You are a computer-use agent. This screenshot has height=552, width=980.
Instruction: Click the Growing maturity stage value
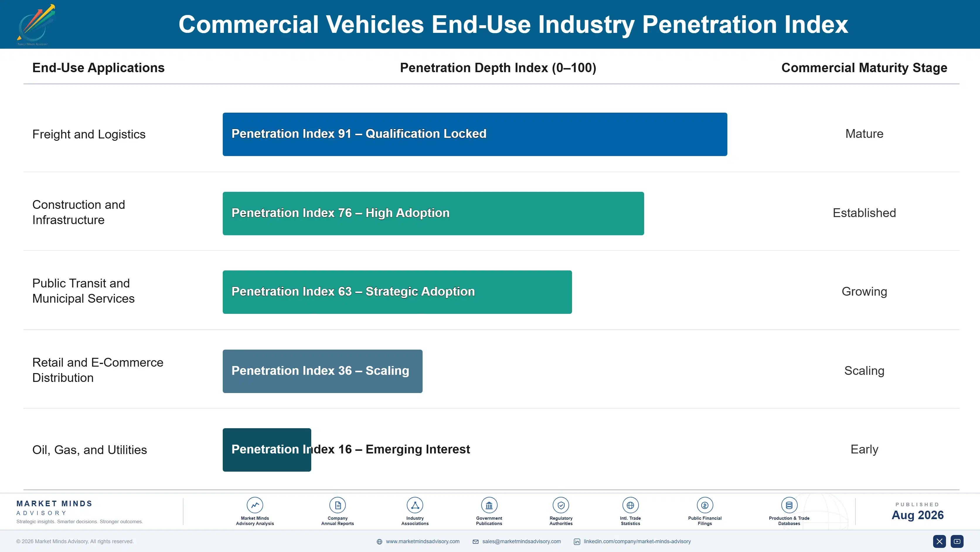pyautogui.click(x=864, y=292)
